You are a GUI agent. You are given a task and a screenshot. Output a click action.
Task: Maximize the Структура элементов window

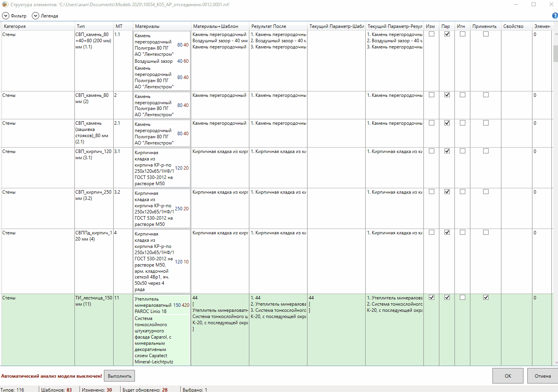[534, 5]
